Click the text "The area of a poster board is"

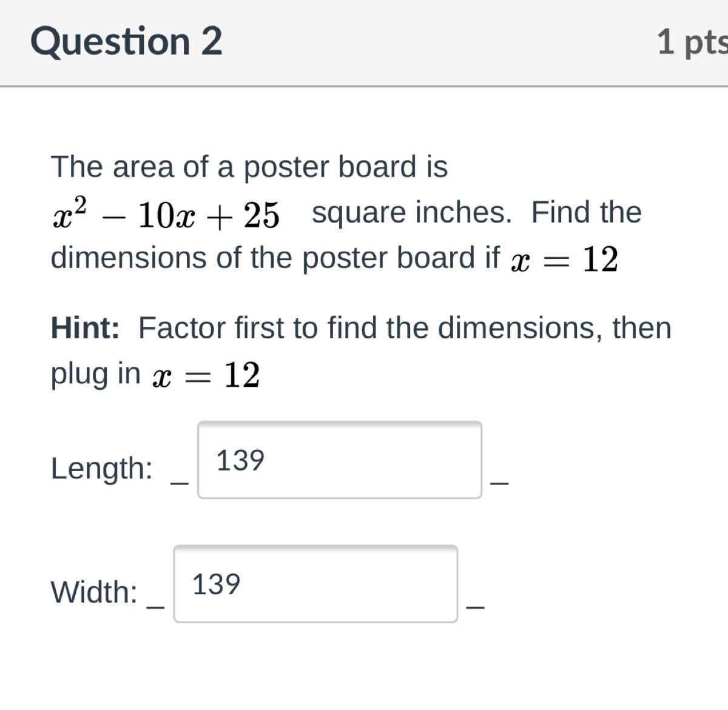click(x=249, y=167)
